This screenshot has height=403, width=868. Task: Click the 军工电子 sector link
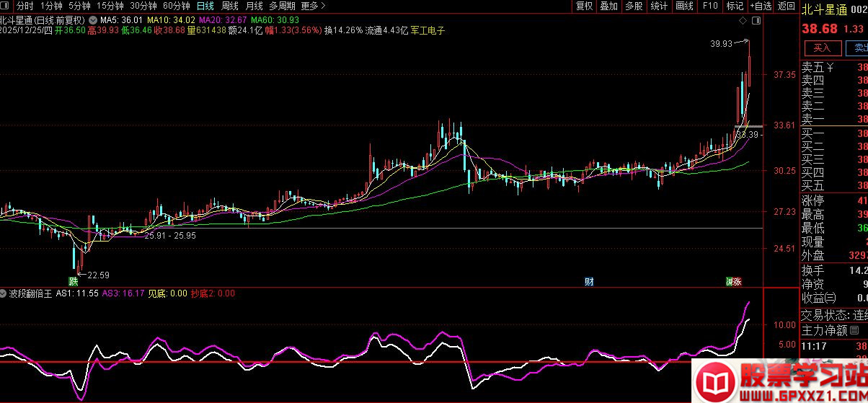pos(428,31)
